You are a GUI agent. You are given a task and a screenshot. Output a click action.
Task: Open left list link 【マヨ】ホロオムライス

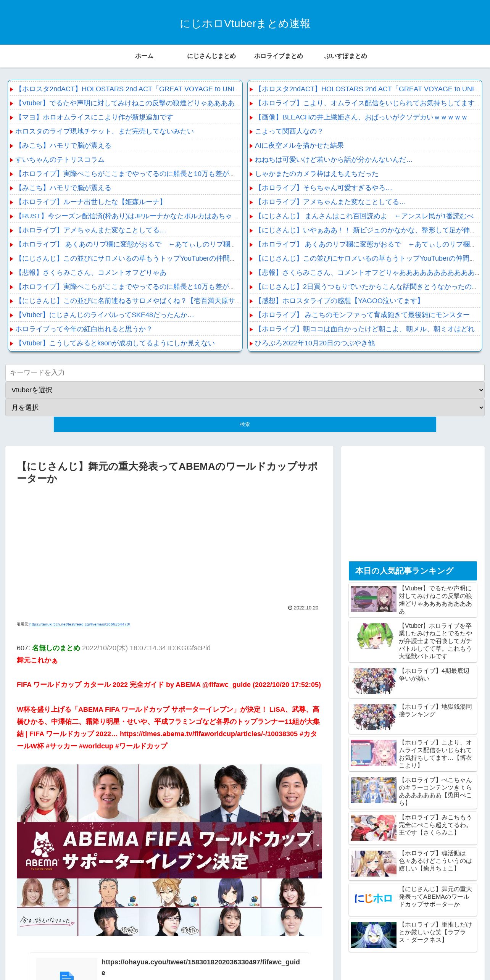pyautogui.click(x=94, y=117)
